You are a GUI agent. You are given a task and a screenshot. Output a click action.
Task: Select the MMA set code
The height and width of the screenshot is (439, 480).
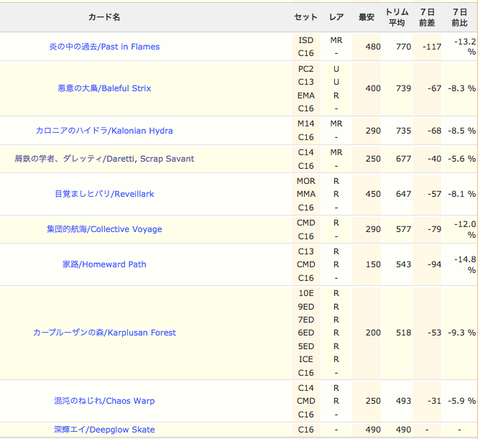click(306, 194)
